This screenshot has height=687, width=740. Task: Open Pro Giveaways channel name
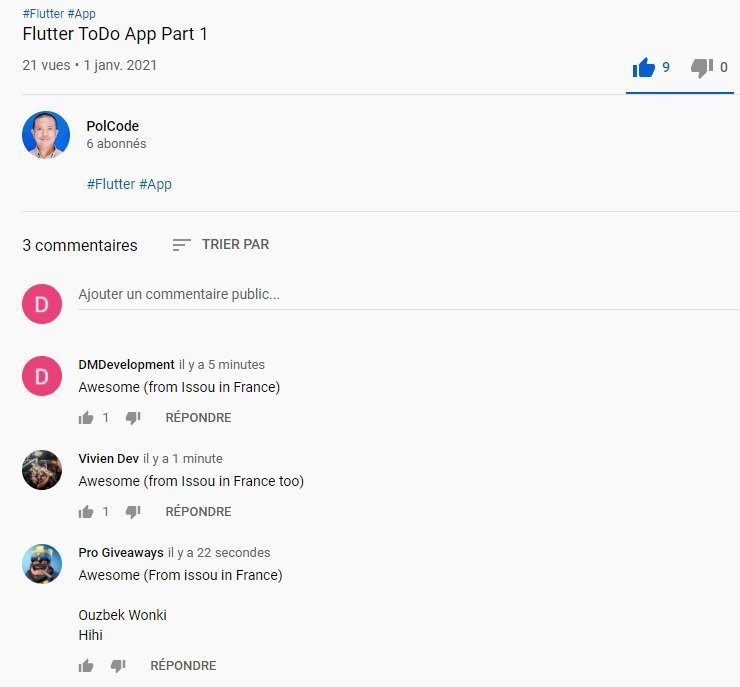[121, 553]
